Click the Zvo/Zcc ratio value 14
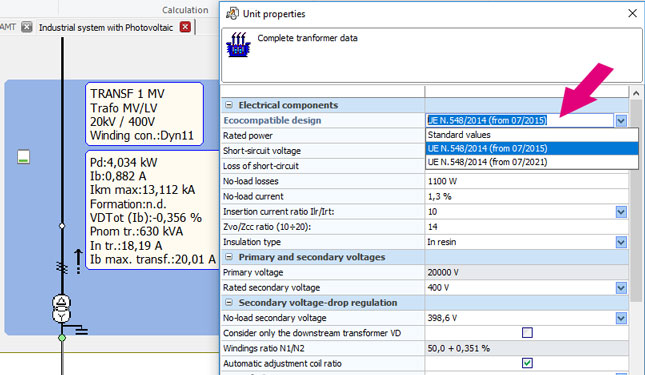This screenshot has height=375, width=645. (432, 227)
